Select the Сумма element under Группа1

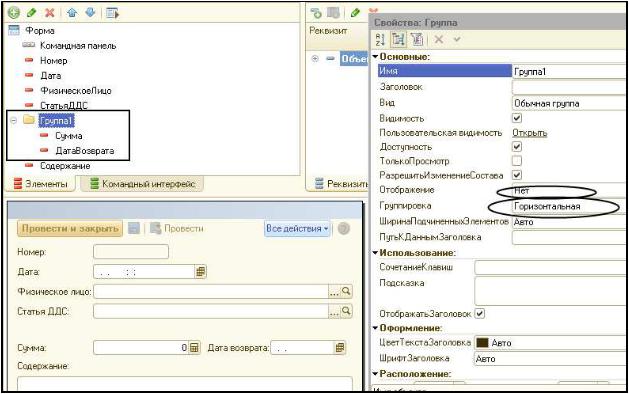(x=69, y=136)
